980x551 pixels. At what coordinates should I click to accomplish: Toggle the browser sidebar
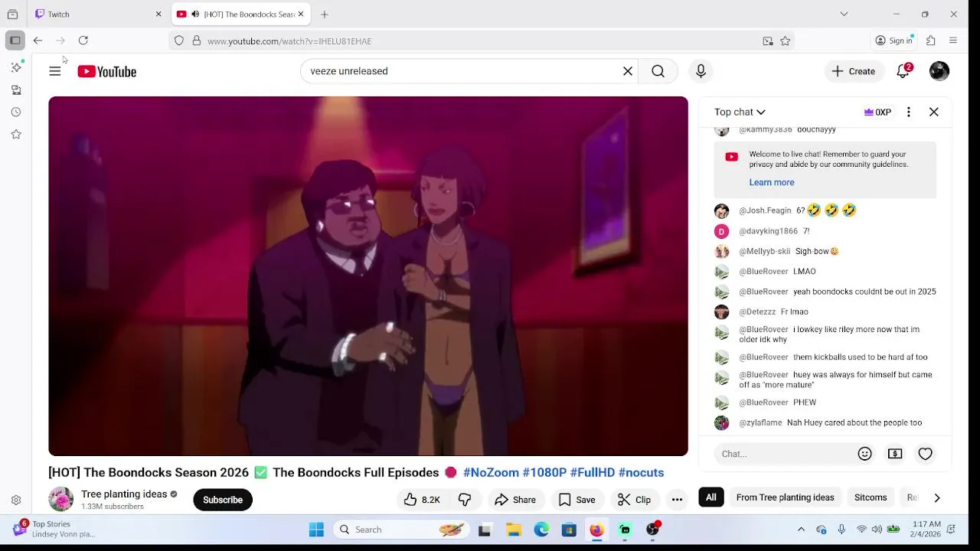click(x=15, y=41)
